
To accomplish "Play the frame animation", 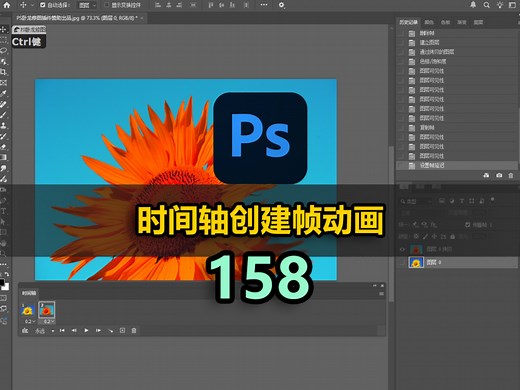I will pyautogui.click(x=86, y=330).
